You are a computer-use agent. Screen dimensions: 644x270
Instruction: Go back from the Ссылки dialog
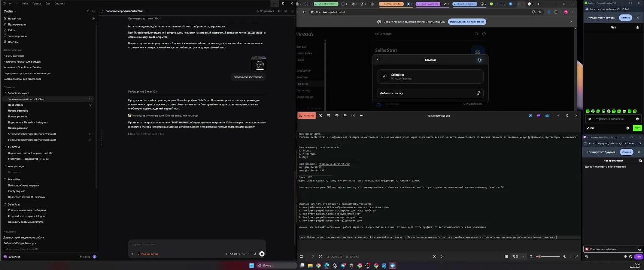(379, 60)
